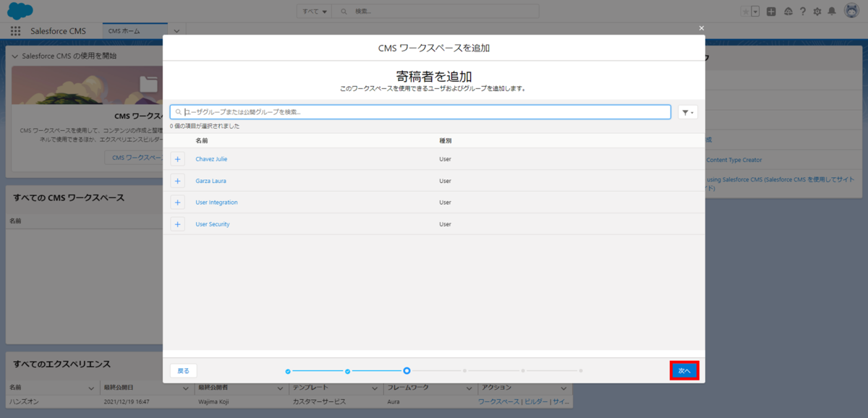Open the App Launcher grid icon
This screenshot has height=418, width=868.
16,31
